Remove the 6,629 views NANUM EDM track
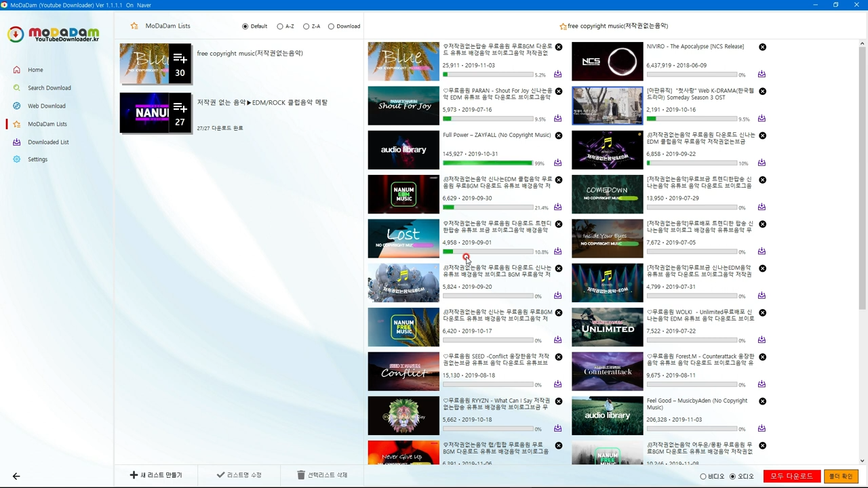Viewport: 868px width, 488px height. pyautogui.click(x=559, y=180)
